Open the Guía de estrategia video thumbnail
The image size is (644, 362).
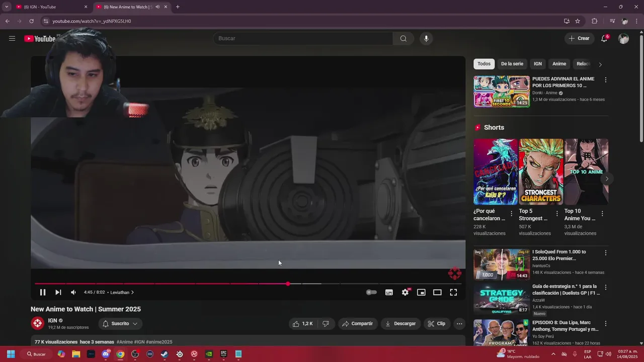click(502, 299)
